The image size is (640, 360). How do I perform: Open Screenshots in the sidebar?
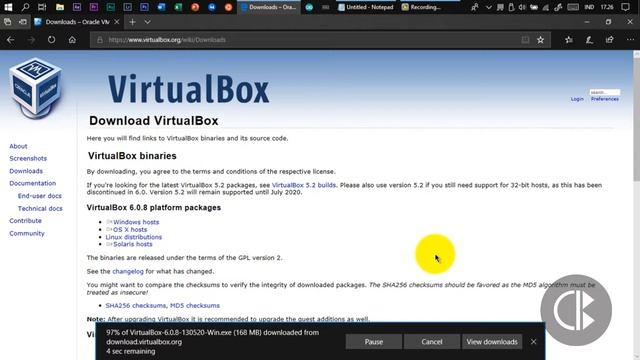point(28,158)
